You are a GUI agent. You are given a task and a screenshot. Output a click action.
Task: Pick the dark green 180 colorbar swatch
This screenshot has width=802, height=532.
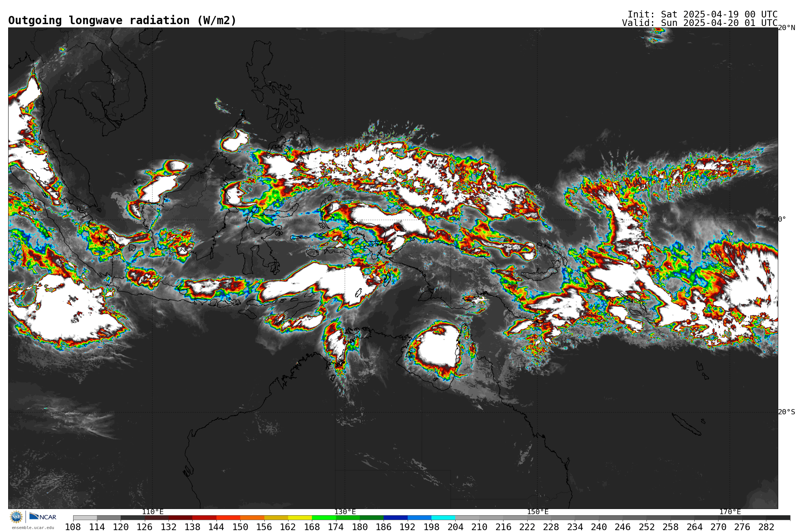point(372,518)
